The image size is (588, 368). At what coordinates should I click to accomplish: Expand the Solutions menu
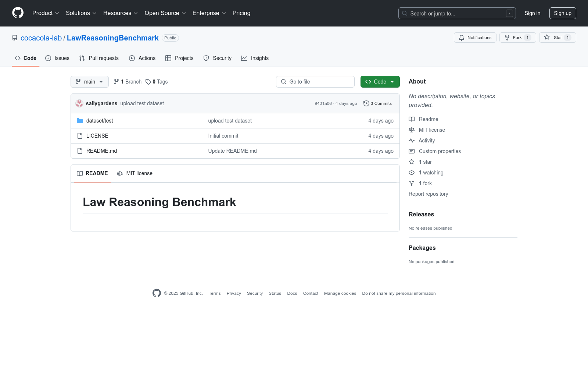pos(81,13)
